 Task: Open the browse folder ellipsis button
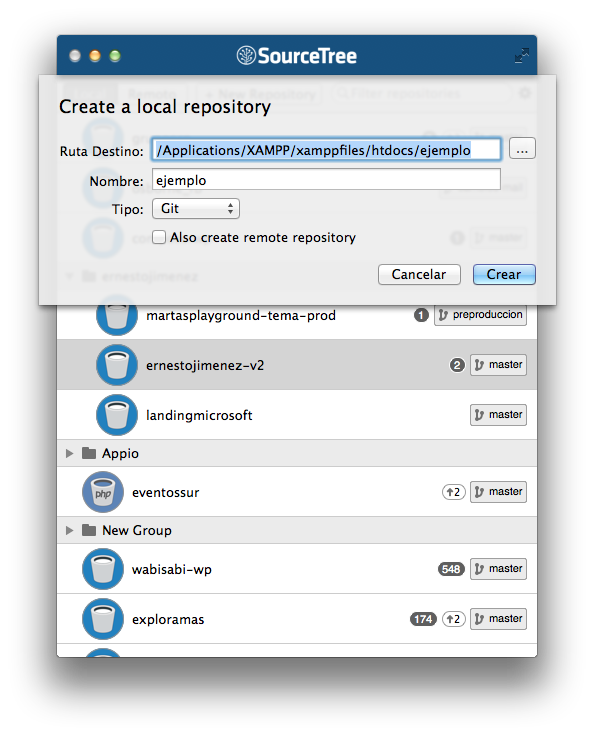[x=522, y=149]
